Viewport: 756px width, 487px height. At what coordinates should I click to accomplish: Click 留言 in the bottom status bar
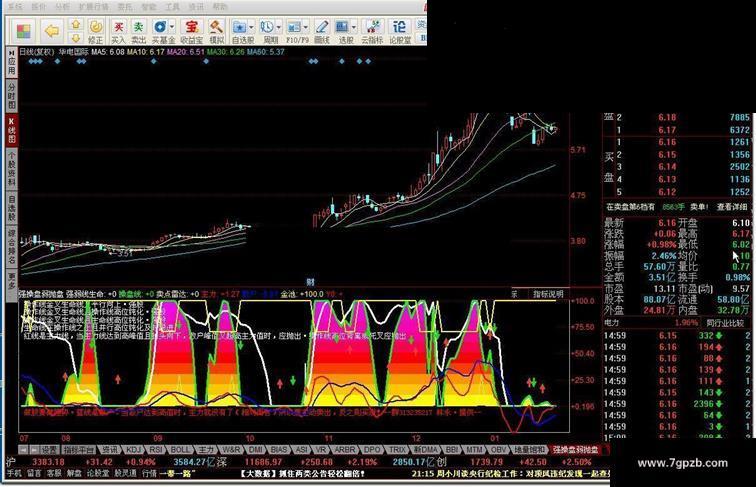34,473
